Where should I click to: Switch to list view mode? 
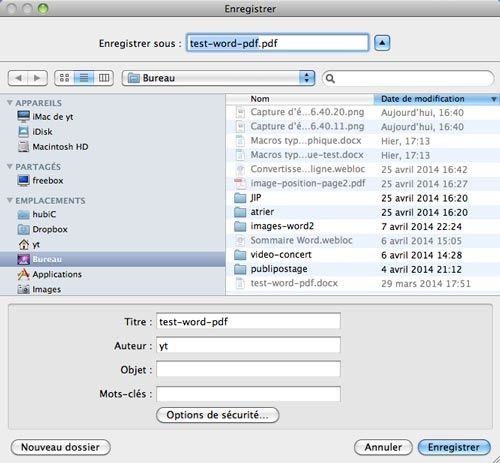pos(84,78)
